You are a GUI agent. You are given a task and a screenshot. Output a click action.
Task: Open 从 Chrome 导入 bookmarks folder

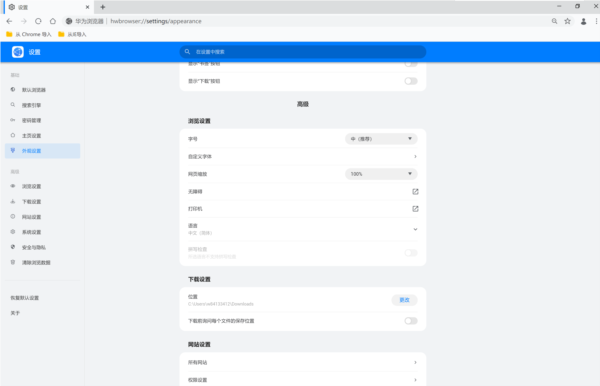click(29, 34)
